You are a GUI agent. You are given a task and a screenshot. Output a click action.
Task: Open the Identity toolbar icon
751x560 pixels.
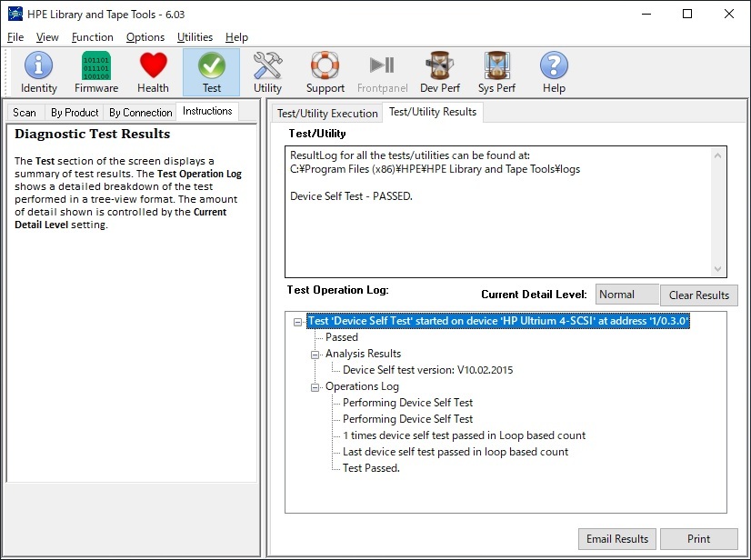click(39, 73)
